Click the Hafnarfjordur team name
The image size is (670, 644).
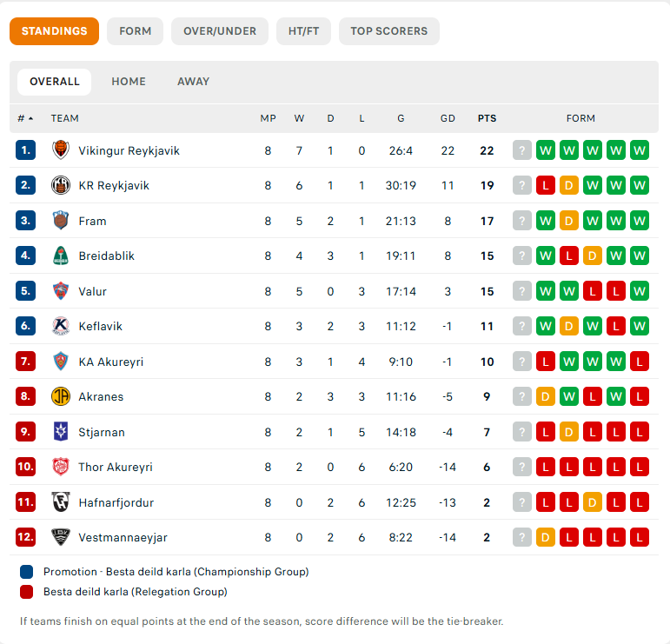click(x=116, y=502)
